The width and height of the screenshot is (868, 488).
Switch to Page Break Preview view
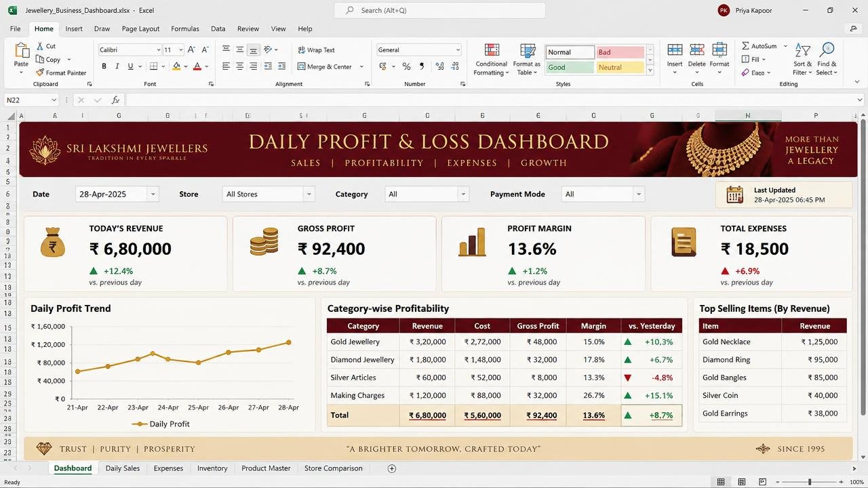[763, 482]
